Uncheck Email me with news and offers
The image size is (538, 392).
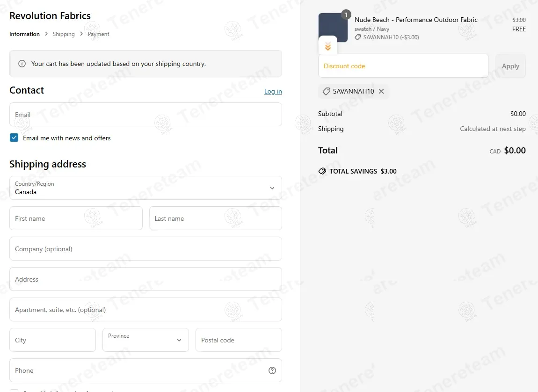[x=14, y=138]
